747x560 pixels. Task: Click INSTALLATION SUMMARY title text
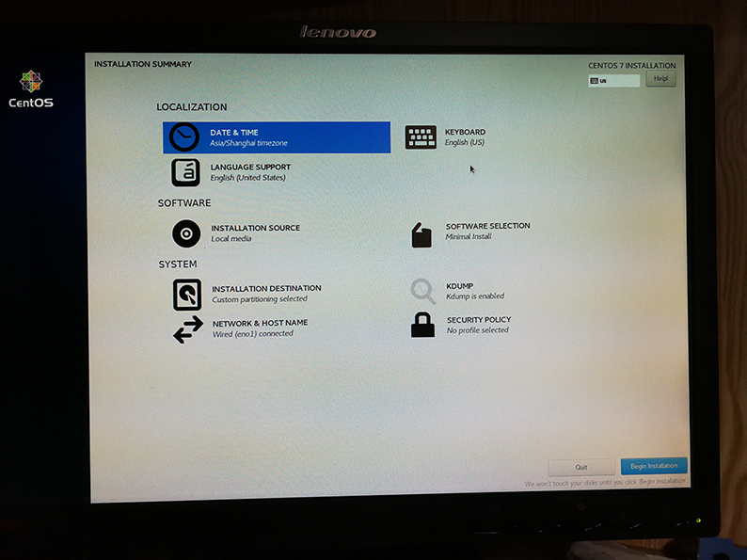[143, 64]
